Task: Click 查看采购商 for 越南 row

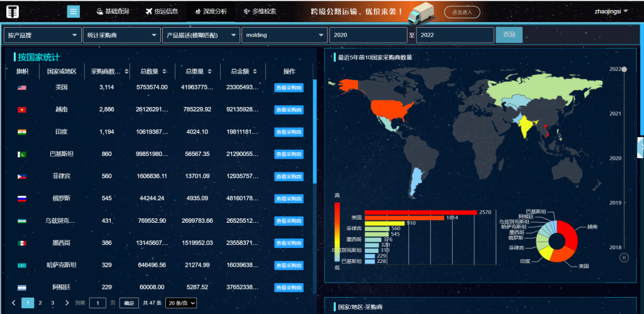Action: (289, 109)
